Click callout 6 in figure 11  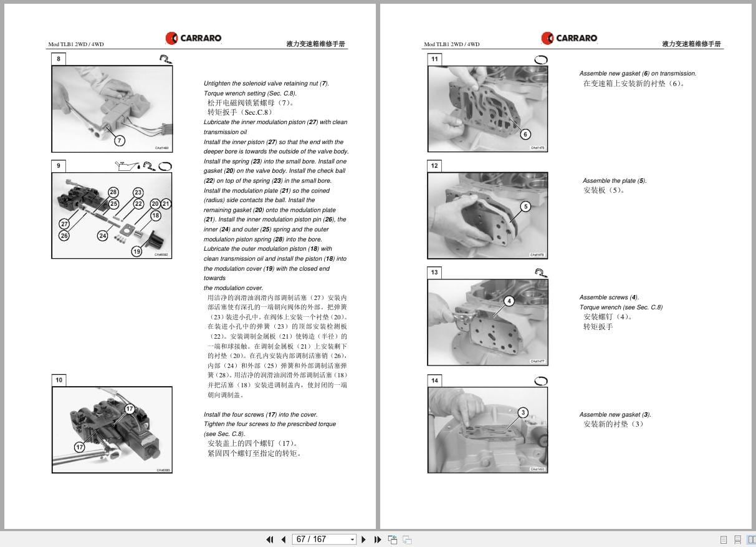525,134
